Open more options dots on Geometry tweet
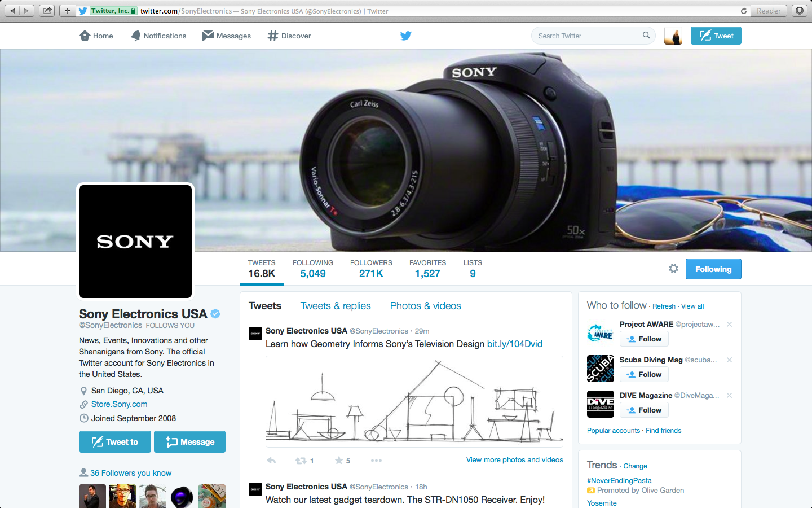The width and height of the screenshot is (812, 508). [x=376, y=461]
